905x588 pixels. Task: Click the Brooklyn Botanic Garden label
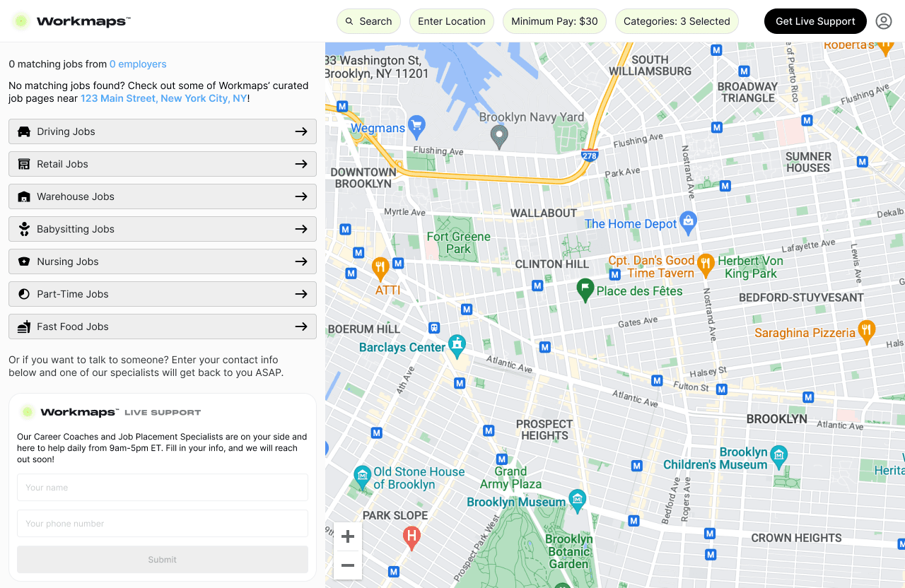(569, 551)
